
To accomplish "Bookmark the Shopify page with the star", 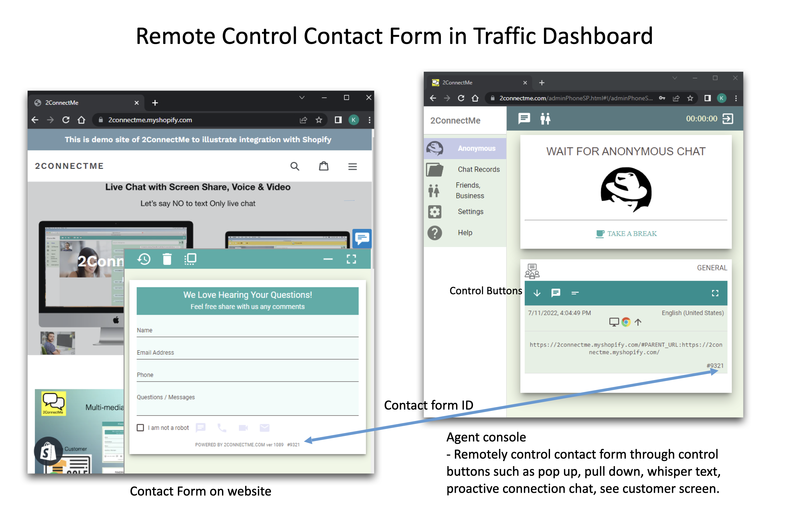I will pos(319,120).
